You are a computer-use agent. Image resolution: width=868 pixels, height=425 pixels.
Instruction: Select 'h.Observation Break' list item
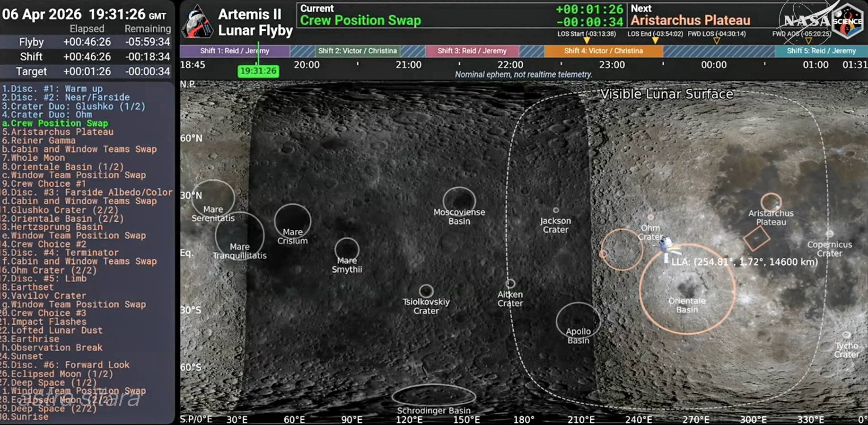52,347
